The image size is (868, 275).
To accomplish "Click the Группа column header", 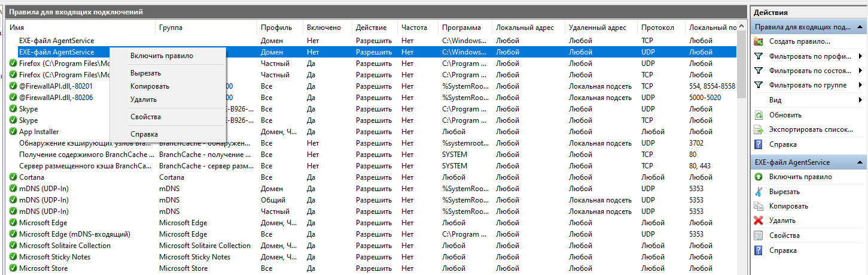I will (170, 28).
